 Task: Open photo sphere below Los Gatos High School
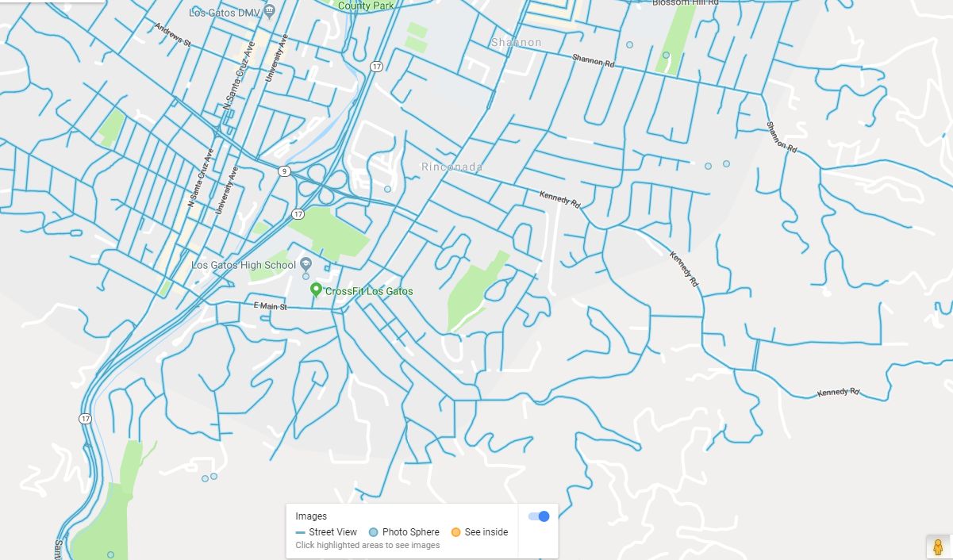(x=305, y=277)
